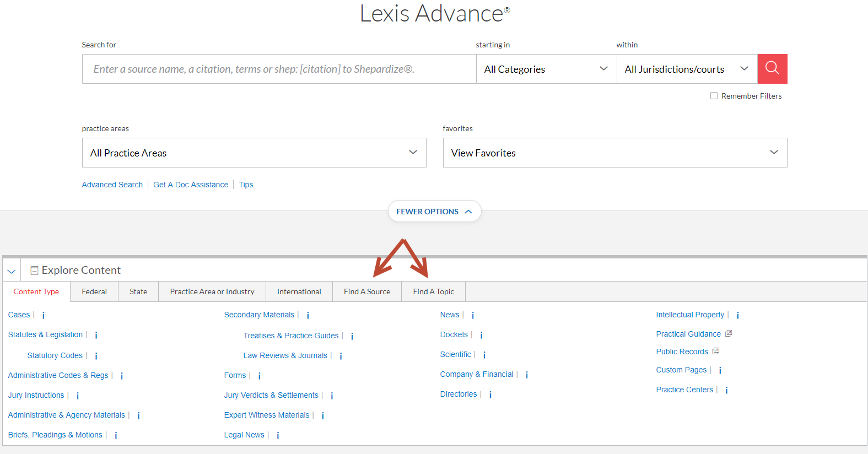This screenshot has height=454, width=868.
Task: Click info icon next to News
Action: 473,315
